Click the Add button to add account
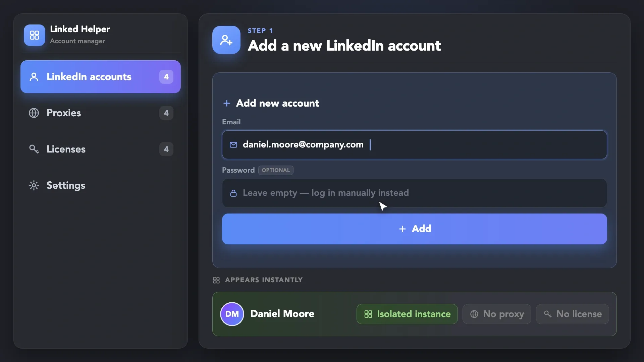 tap(415, 229)
